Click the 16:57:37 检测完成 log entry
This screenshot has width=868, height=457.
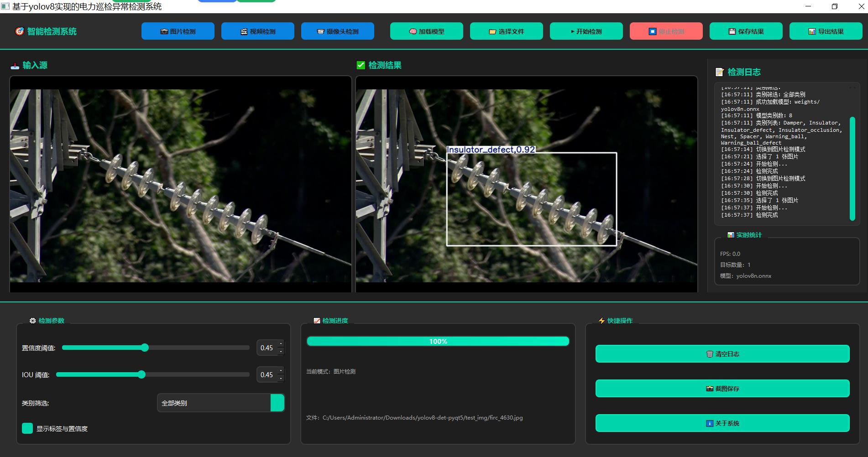pyautogui.click(x=749, y=215)
